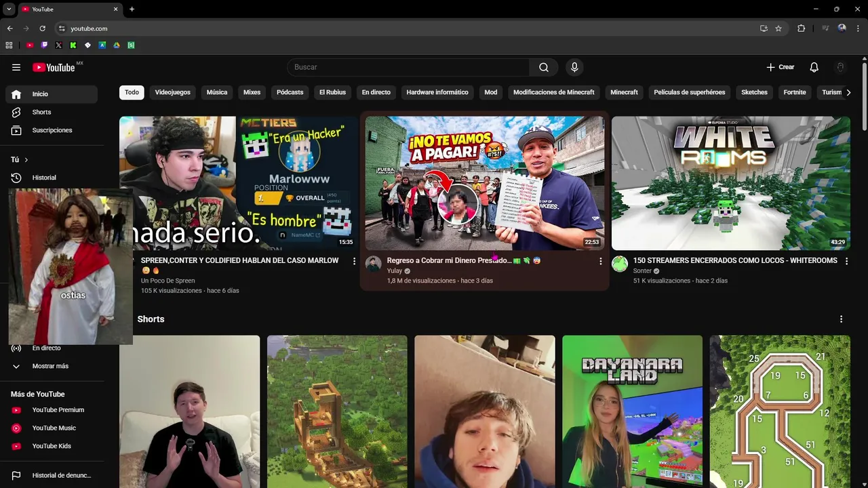Viewport: 868px width, 488px height.
Task: Open the Un Poco De Spreen channel link
Action: click(x=168, y=281)
